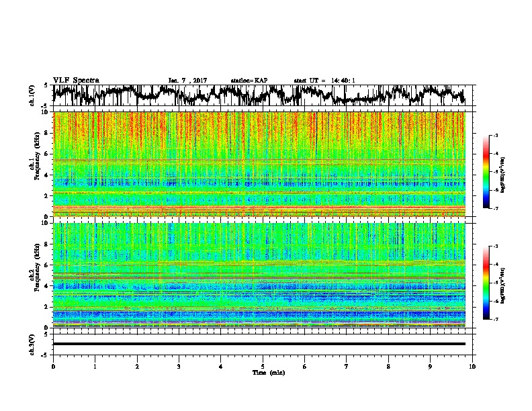
Task: Click the red 1 kHz band in ch.1 spectrogram
Action: (x=259, y=207)
